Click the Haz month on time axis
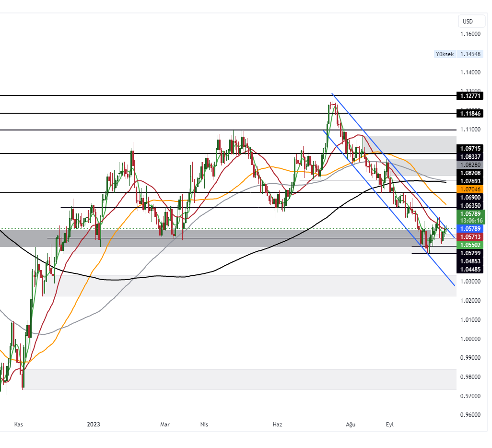The image size is (492, 448). click(x=277, y=424)
